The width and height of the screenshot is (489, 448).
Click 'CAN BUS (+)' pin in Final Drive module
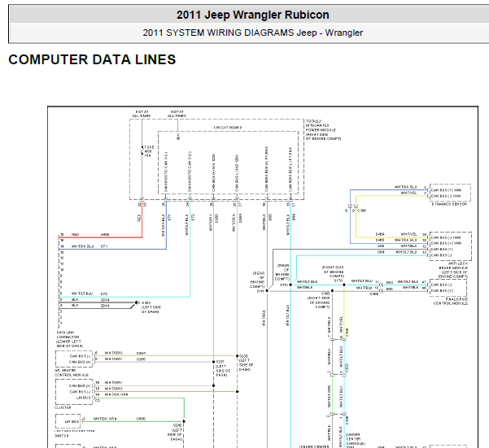[x=442, y=290]
